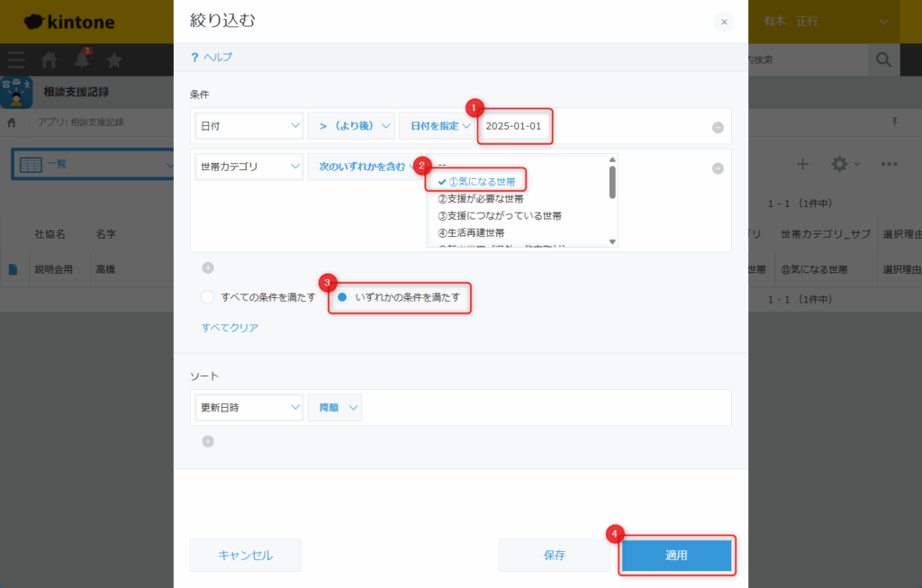The height and width of the screenshot is (588, 922).
Task: Click the favorites star icon
Action: (x=114, y=60)
